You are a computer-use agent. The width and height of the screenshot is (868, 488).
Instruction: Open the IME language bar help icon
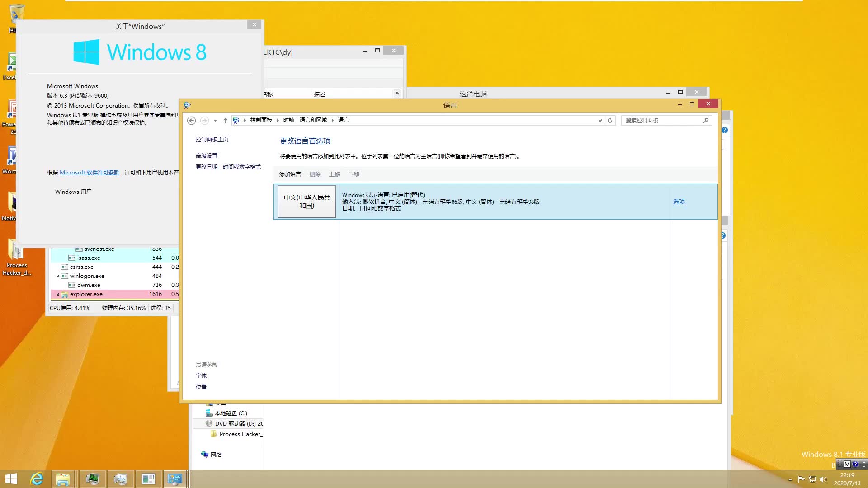click(855, 464)
